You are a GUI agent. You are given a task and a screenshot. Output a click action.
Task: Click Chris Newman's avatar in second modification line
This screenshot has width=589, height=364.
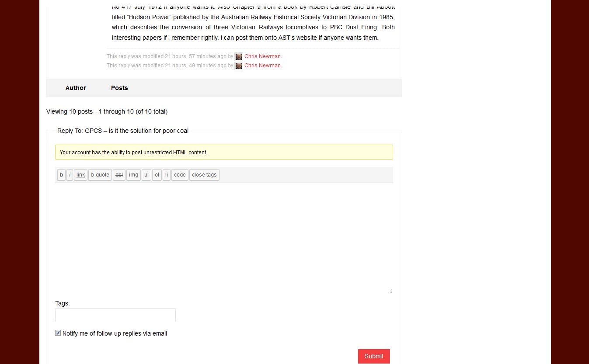[238, 66]
